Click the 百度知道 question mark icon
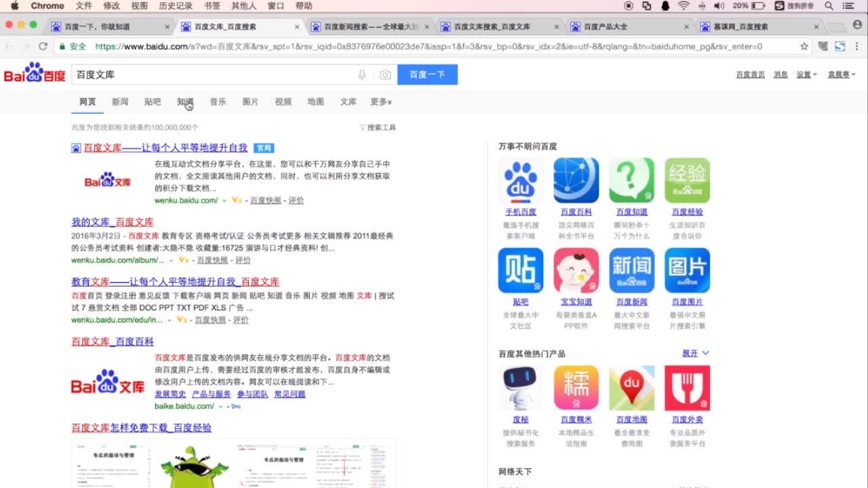This screenshot has width=868, height=488. point(631,180)
